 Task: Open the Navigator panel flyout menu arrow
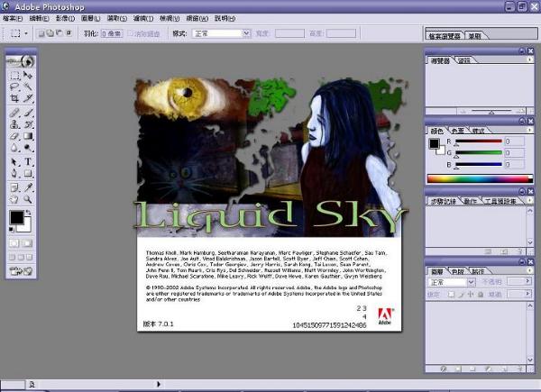coord(529,59)
